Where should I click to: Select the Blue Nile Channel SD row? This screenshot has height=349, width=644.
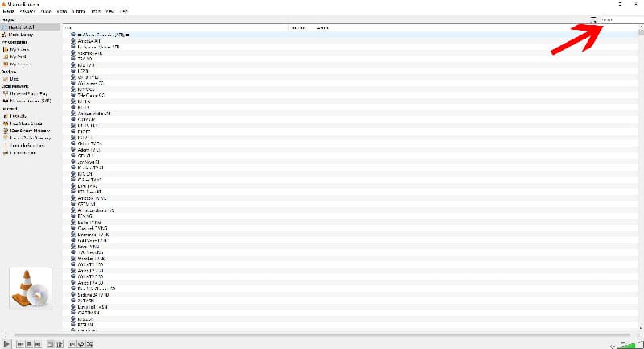[350, 289]
